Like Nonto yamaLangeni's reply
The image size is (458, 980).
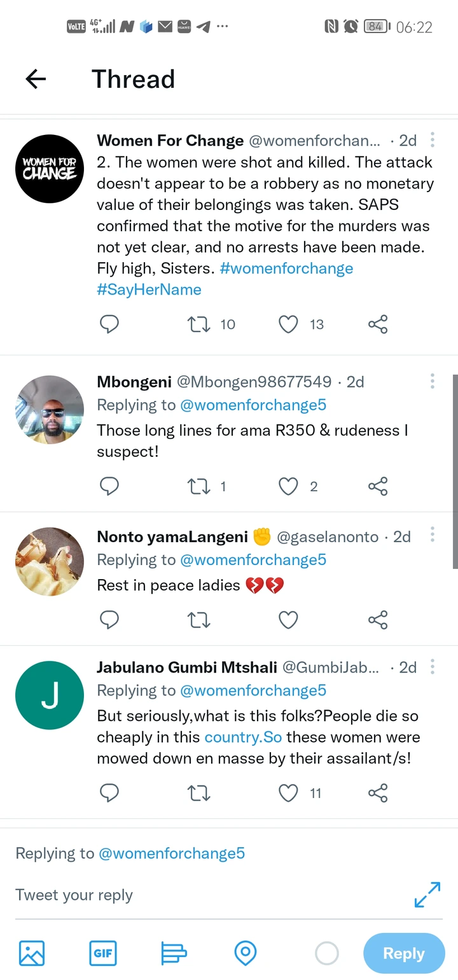pyautogui.click(x=288, y=619)
